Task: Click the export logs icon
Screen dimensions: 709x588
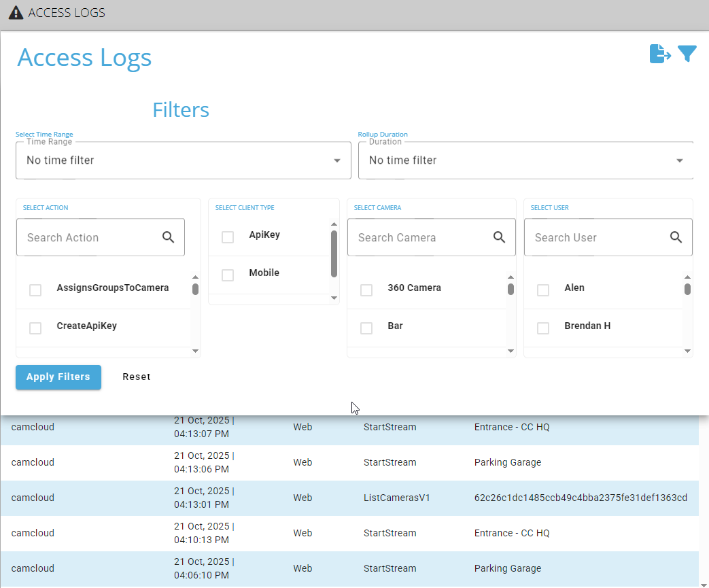Action: pos(659,54)
